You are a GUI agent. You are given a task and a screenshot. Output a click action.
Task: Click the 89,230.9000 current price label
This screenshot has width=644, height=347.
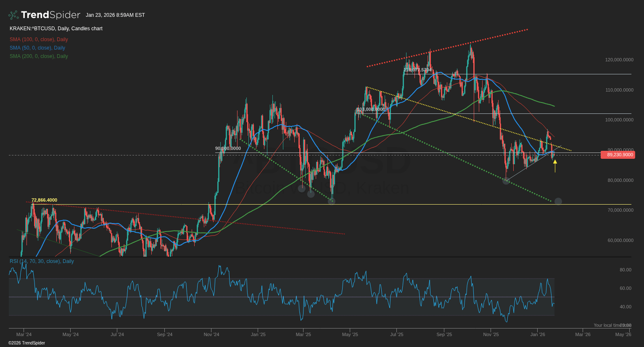pos(617,155)
